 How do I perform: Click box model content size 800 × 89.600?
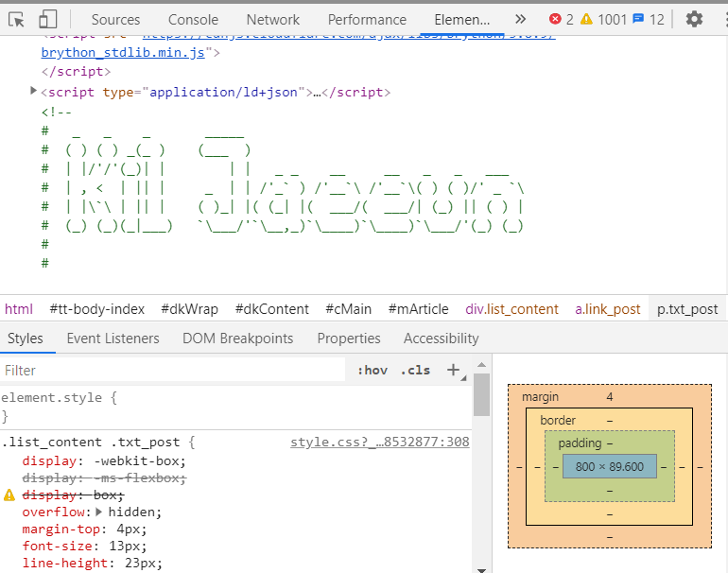[x=610, y=467]
